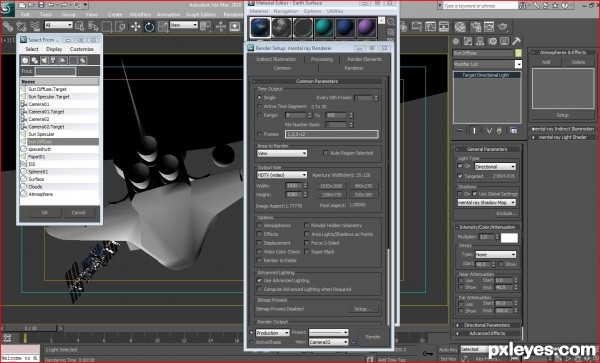This screenshot has height=363, width=600.
Task: Open the 3ds Max application menu logo
Action: tap(7, 9)
